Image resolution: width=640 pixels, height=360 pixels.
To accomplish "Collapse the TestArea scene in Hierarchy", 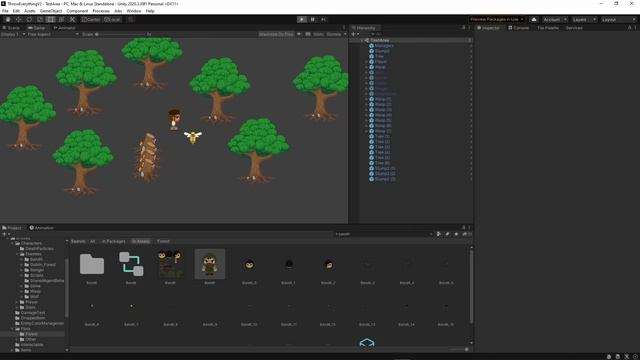I will point(362,40).
